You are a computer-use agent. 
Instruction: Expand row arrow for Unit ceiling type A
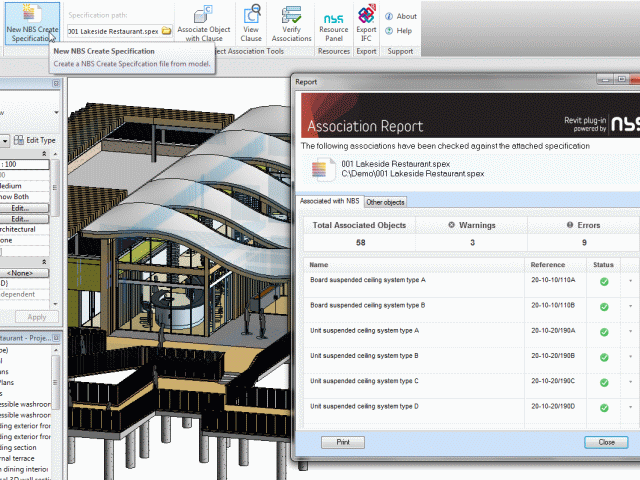[631, 332]
